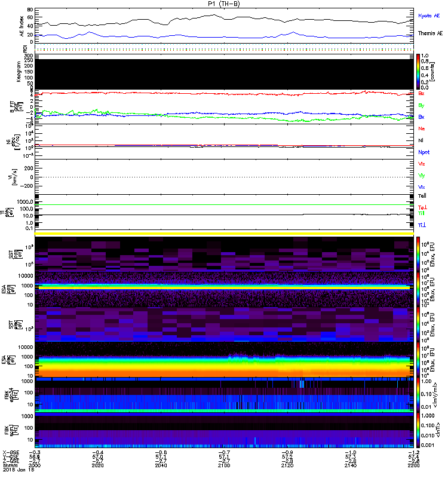Click the 2020 time tick label

coord(97,465)
